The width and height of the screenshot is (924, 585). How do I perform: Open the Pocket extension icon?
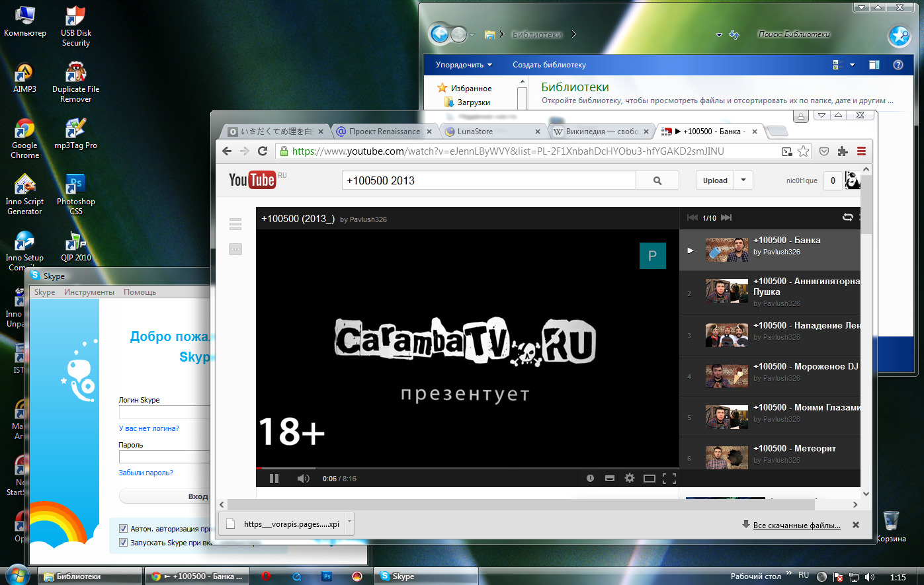click(824, 151)
